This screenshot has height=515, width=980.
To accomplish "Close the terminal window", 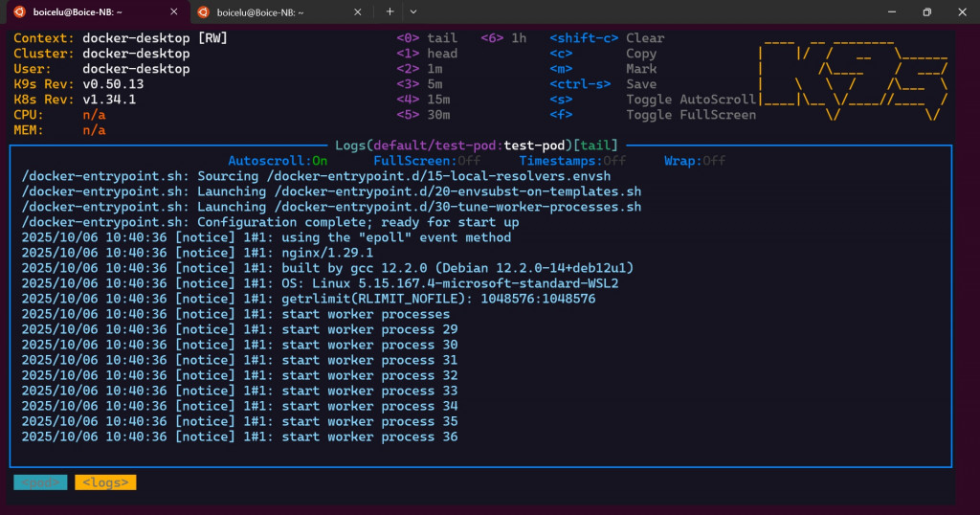I will click(x=962, y=11).
